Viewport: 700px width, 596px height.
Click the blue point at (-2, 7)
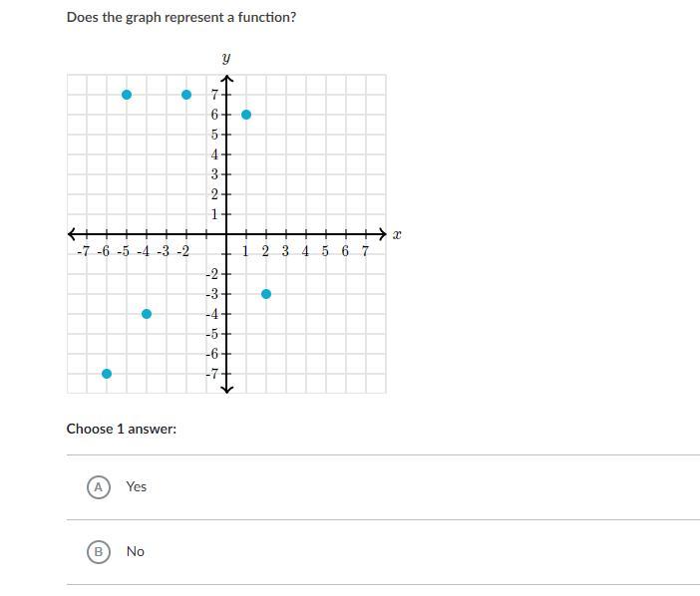pyautogui.click(x=186, y=95)
